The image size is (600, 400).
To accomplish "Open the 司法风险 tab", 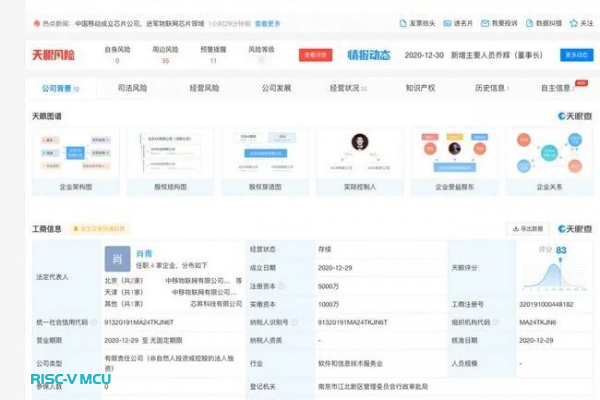I will (x=132, y=88).
